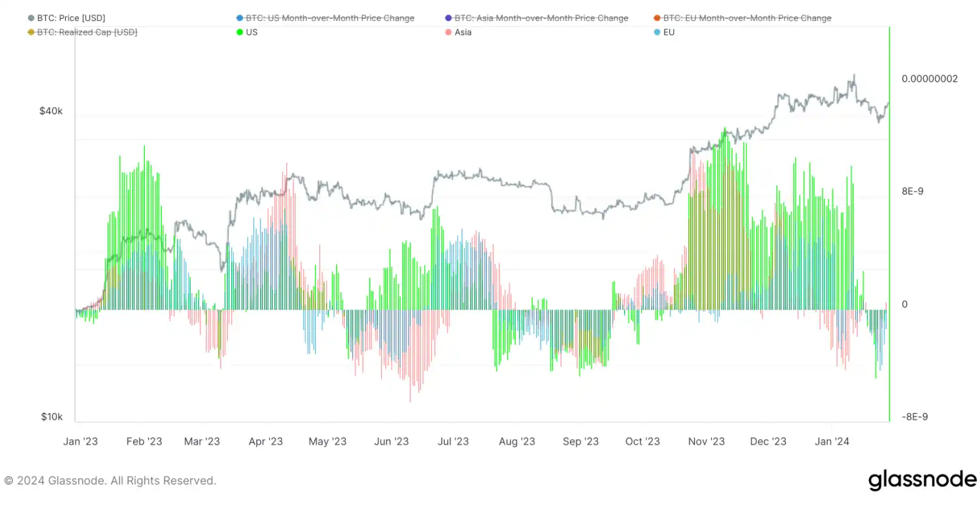Click the glassnode logo

[x=922, y=480]
